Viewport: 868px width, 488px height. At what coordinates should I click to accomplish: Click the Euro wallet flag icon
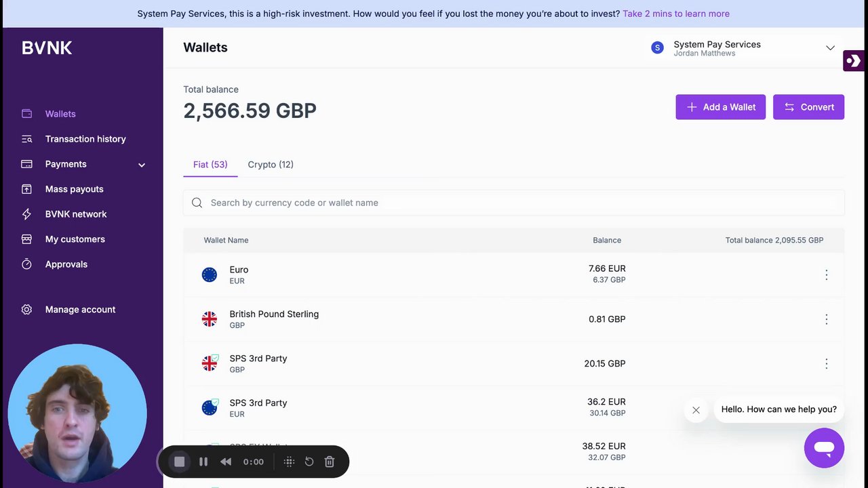[210, 274]
